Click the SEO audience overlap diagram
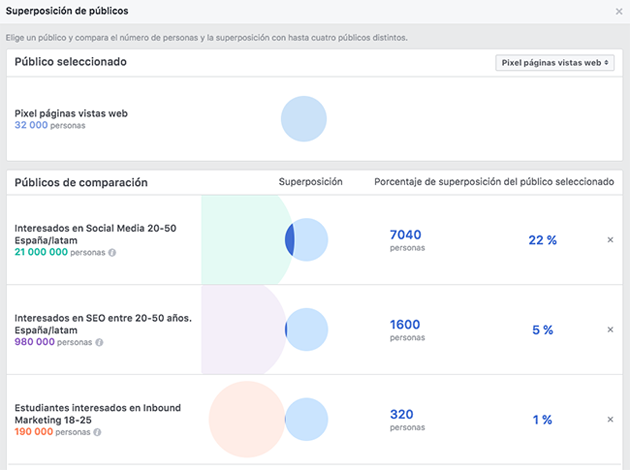The height and width of the screenshot is (470, 630). tap(265, 329)
